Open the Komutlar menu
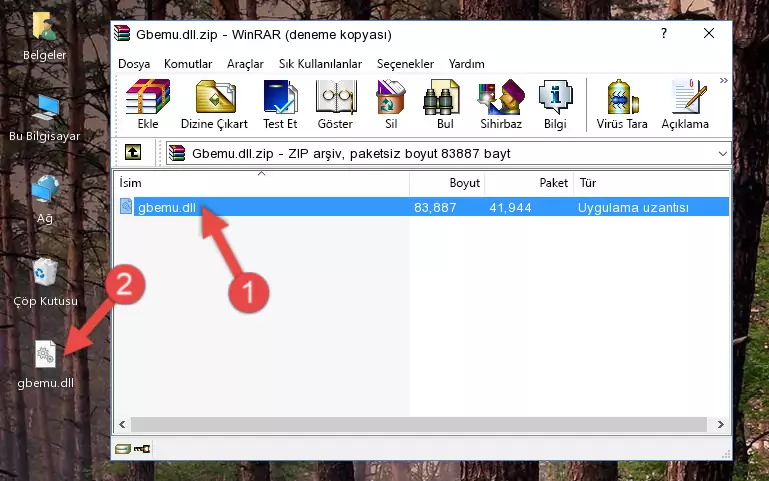This screenshot has height=481, width=769. point(188,64)
